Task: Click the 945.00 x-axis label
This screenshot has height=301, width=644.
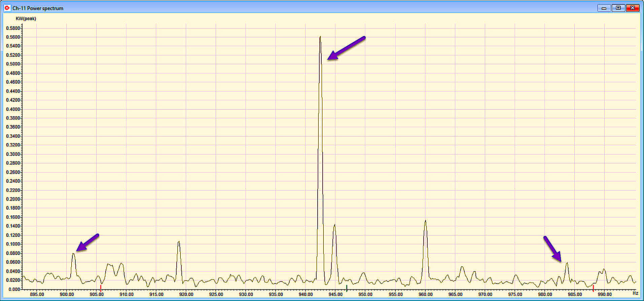Action: click(335, 294)
